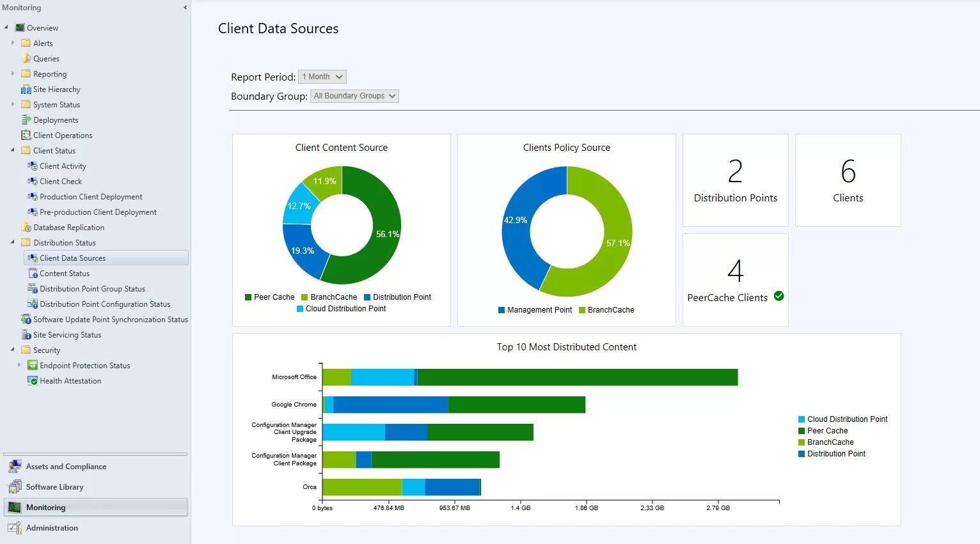Click the Health Attestation icon

point(33,380)
